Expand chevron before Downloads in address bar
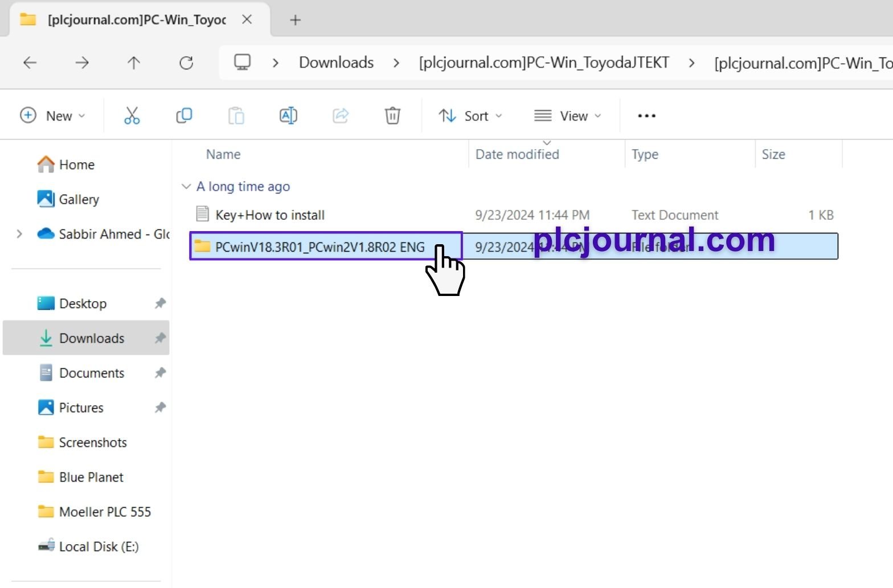 pyautogui.click(x=276, y=63)
